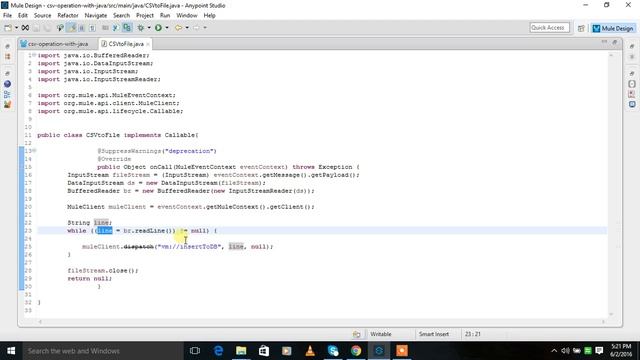Click the Anypoint Exchange infinity-shaped icon
The image size is (640, 360).
[25, 28]
